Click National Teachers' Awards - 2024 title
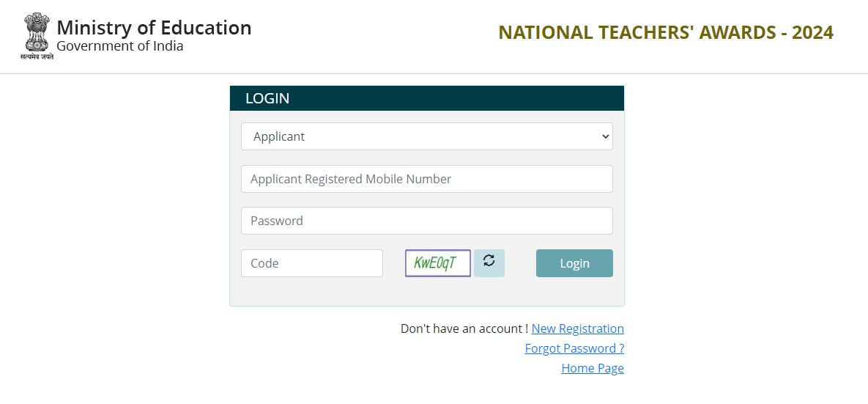868x404 pixels. [665, 33]
